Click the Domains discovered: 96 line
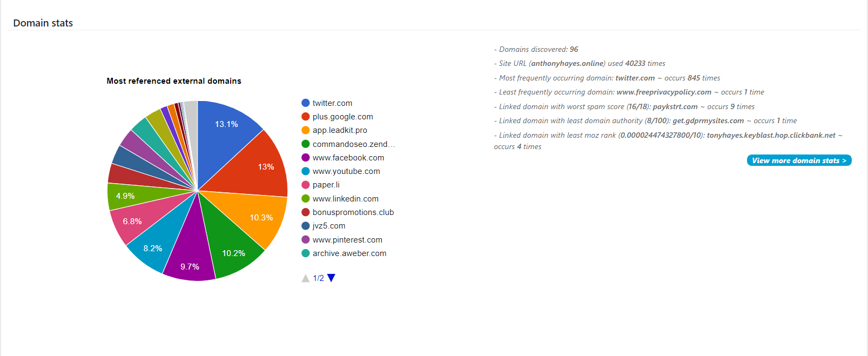The height and width of the screenshot is (356, 868). (536, 49)
